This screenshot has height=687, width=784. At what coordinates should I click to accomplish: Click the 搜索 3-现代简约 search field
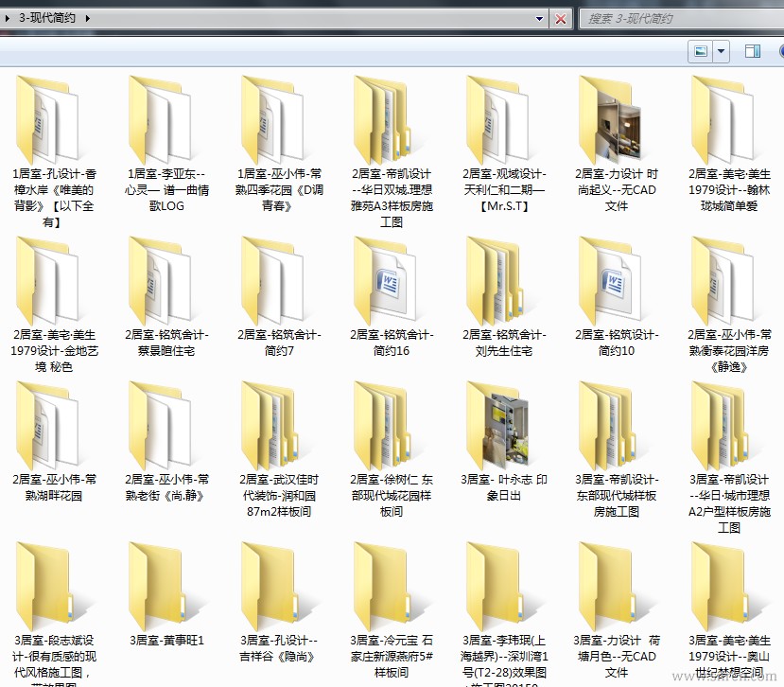click(682, 19)
